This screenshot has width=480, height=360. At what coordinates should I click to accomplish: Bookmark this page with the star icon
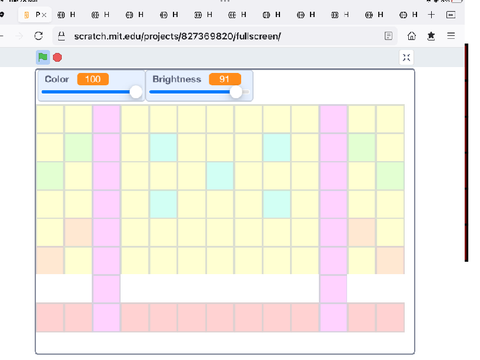tap(431, 36)
